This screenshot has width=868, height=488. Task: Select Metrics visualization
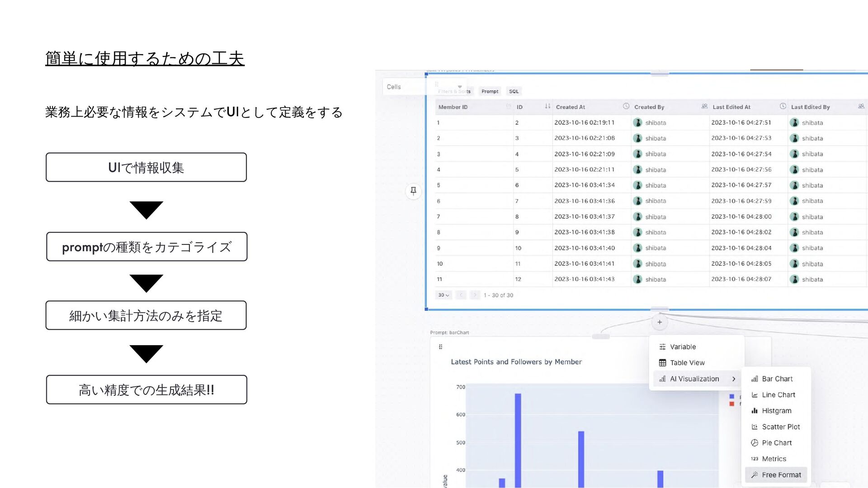pyautogui.click(x=776, y=459)
